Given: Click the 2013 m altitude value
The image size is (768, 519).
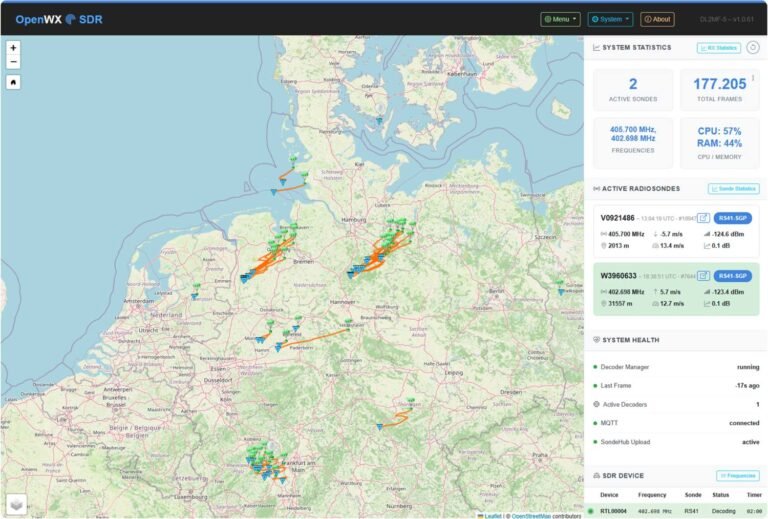Looking at the screenshot, I should pyautogui.click(x=619, y=246).
